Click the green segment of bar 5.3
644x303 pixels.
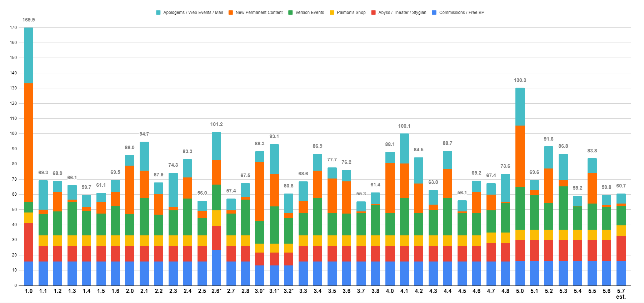pos(563,208)
